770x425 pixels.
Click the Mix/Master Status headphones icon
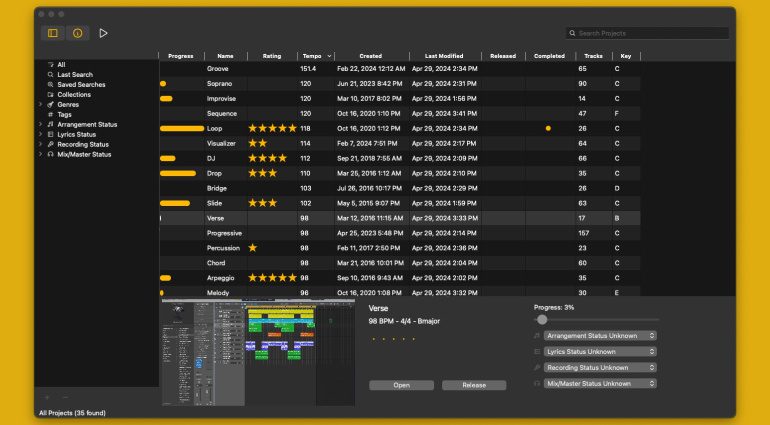tap(50, 154)
